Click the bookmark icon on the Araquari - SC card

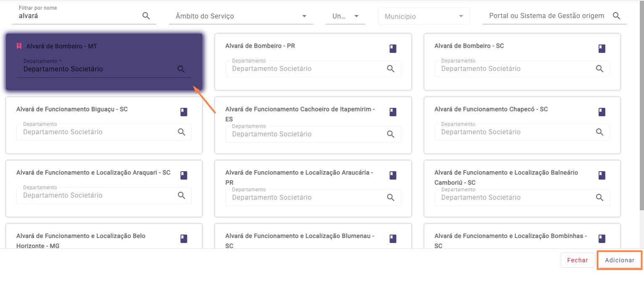(x=184, y=175)
